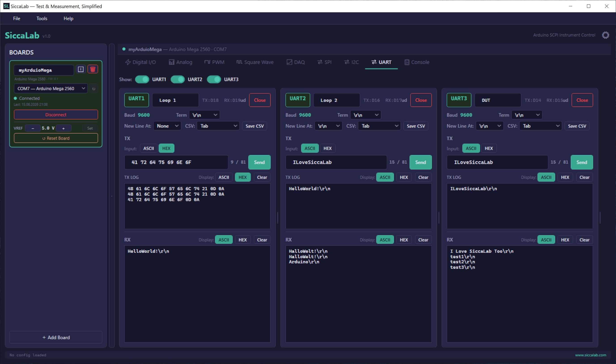Open www.siccalab.com link
Screen dimensions: 616x364
[591, 355]
